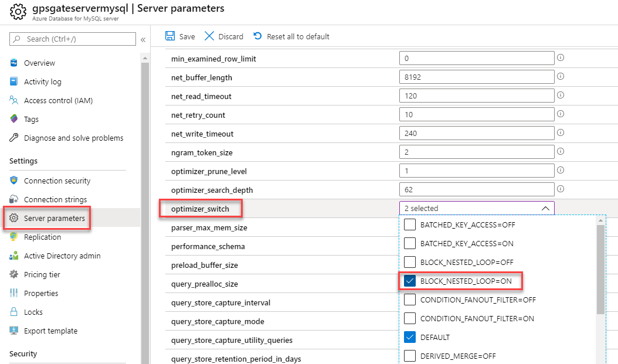Click the Discard X icon
This screenshot has height=364, width=618.
209,36
